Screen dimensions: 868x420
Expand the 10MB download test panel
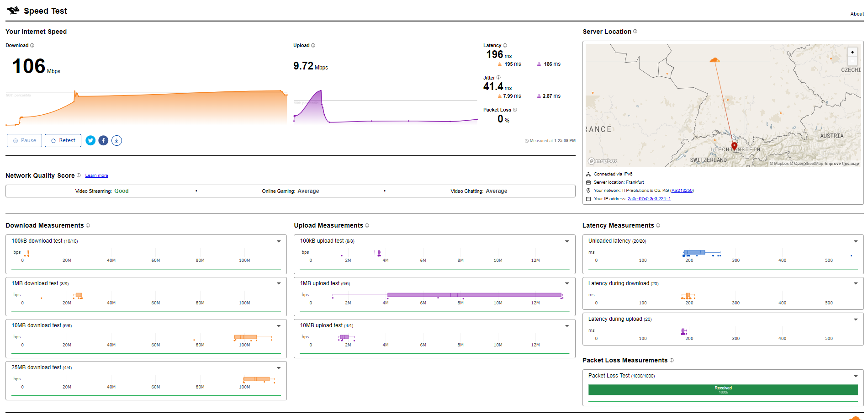279,326
